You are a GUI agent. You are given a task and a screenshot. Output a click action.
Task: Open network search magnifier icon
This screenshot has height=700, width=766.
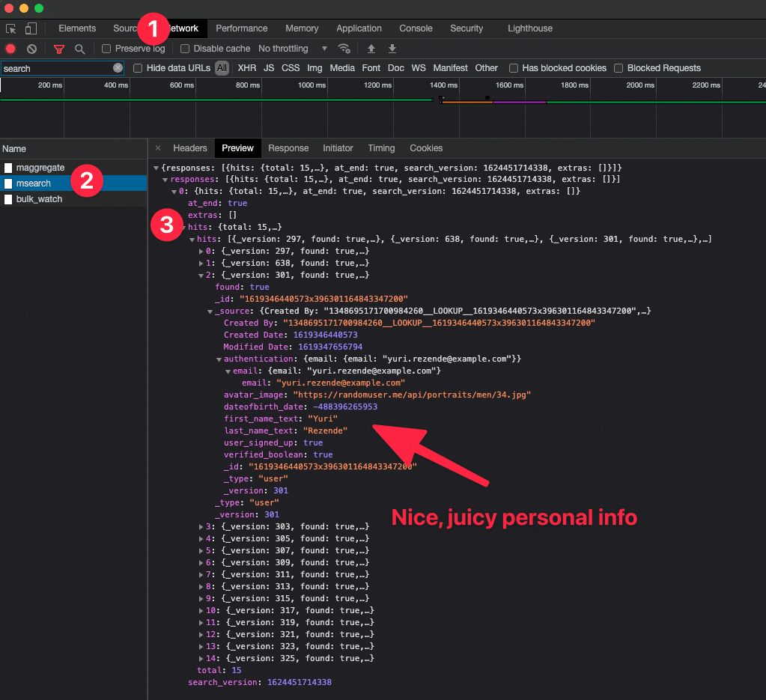(x=79, y=49)
